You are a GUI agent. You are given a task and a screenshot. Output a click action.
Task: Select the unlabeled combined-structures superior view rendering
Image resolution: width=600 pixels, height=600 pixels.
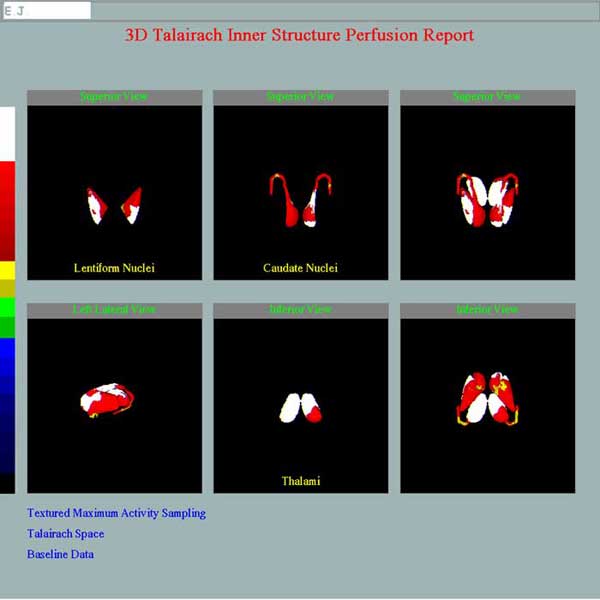click(488, 193)
